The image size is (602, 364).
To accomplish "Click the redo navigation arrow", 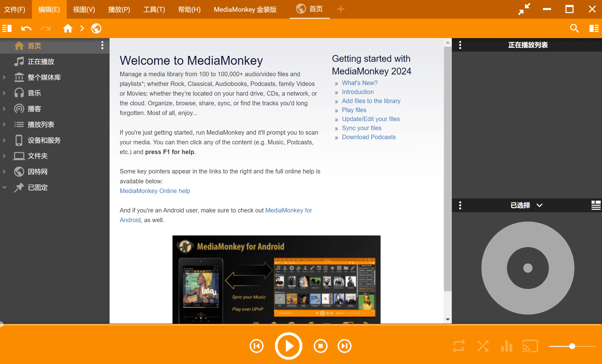I will tap(45, 29).
